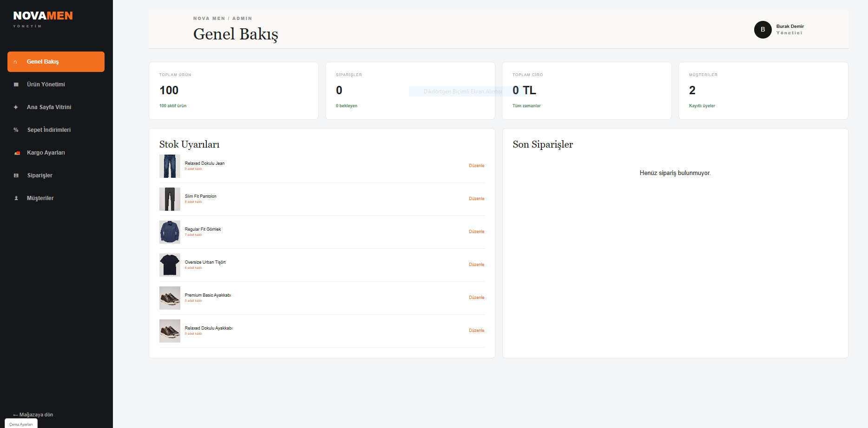Click the Stok Uyarıları heading
Viewport: 868px width, 428px height.
pyautogui.click(x=189, y=144)
